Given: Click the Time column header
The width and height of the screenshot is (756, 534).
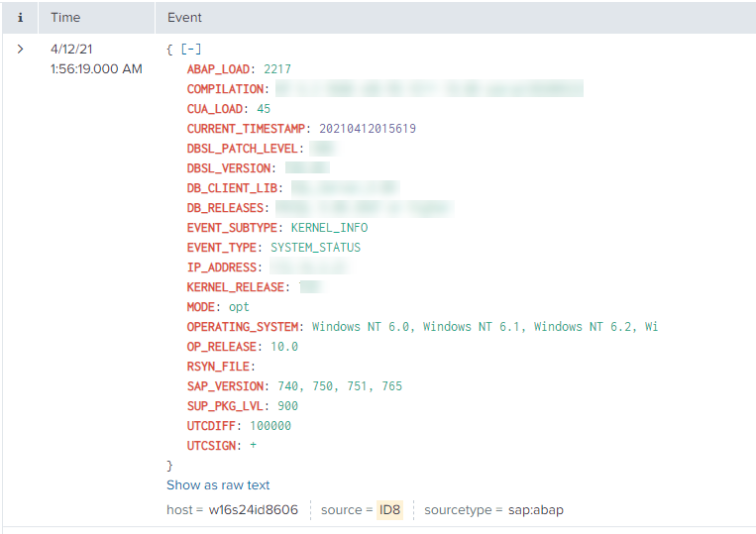Looking at the screenshot, I should click(65, 18).
